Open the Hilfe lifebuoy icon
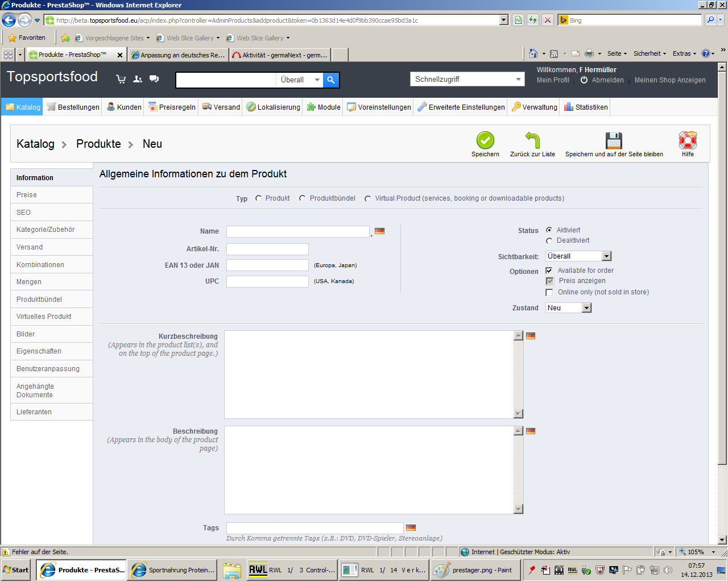 pos(688,140)
